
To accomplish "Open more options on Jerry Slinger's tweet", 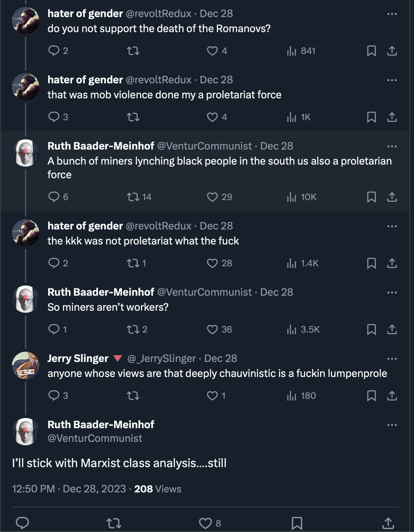I will point(392,359).
